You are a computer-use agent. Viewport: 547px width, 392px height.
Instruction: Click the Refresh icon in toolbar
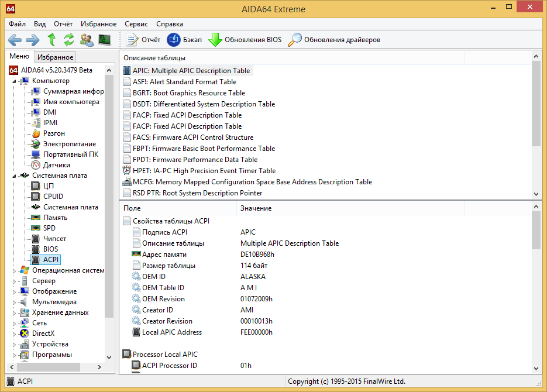[x=69, y=40]
